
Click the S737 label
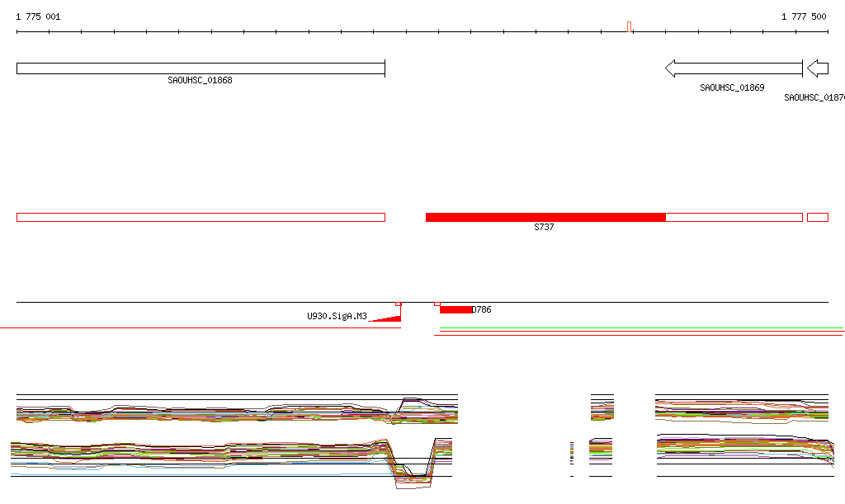click(x=544, y=227)
